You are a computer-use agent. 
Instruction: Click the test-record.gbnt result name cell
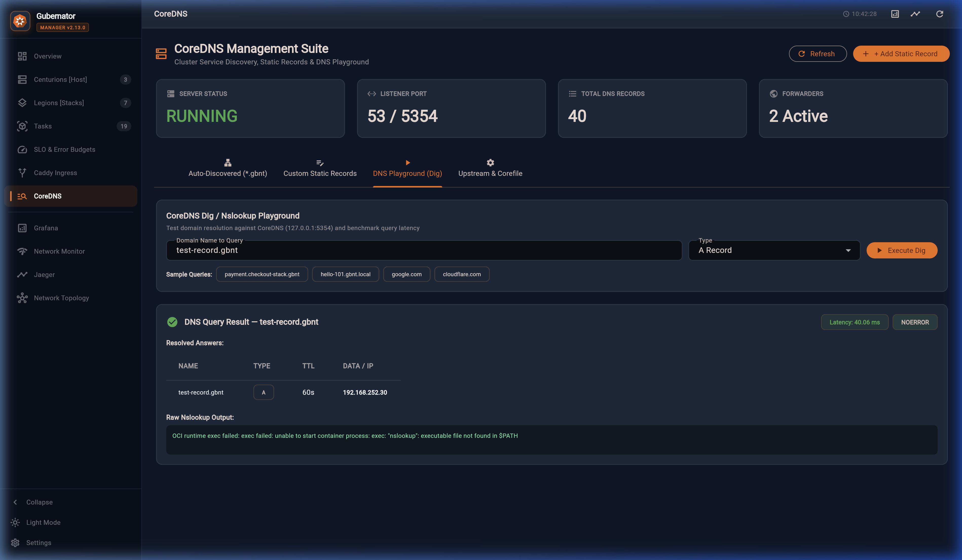point(201,393)
